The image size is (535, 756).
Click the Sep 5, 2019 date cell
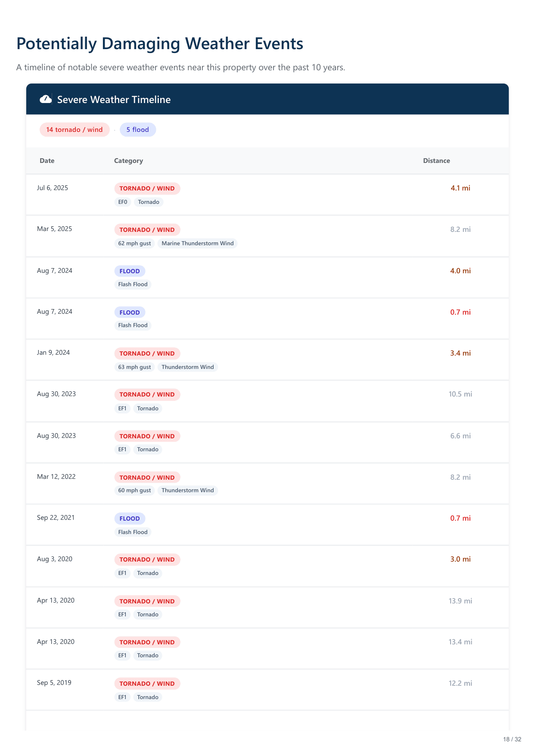click(54, 683)
